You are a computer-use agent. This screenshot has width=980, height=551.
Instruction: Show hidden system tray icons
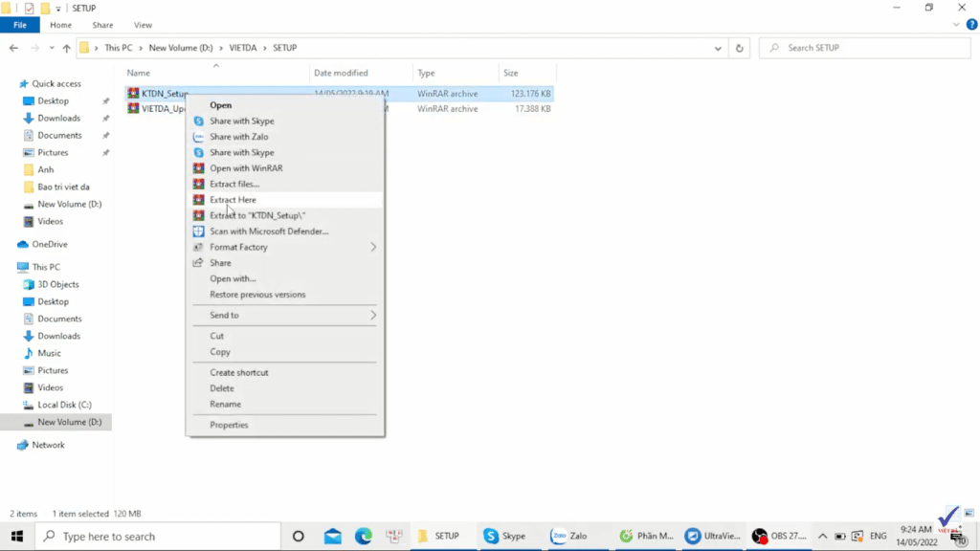[x=822, y=536]
